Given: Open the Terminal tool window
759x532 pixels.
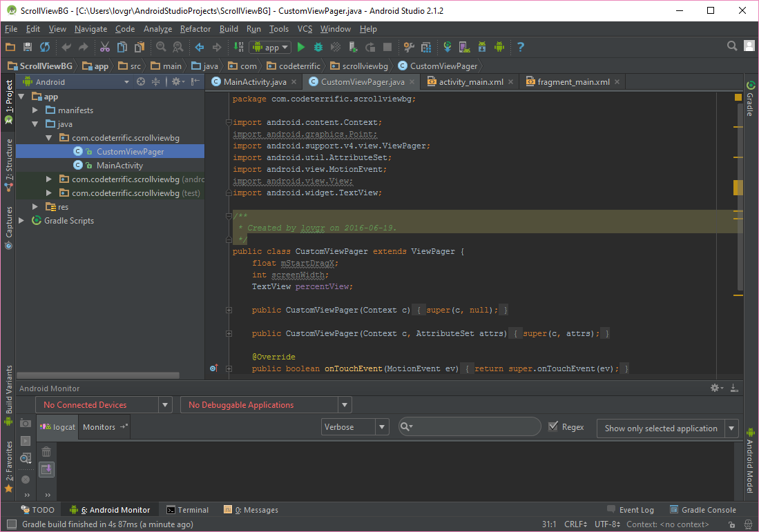Looking at the screenshot, I should (187, 510).
